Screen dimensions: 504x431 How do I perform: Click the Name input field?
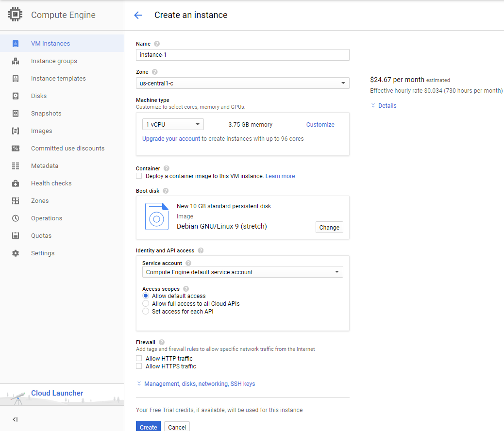point(243,55)
